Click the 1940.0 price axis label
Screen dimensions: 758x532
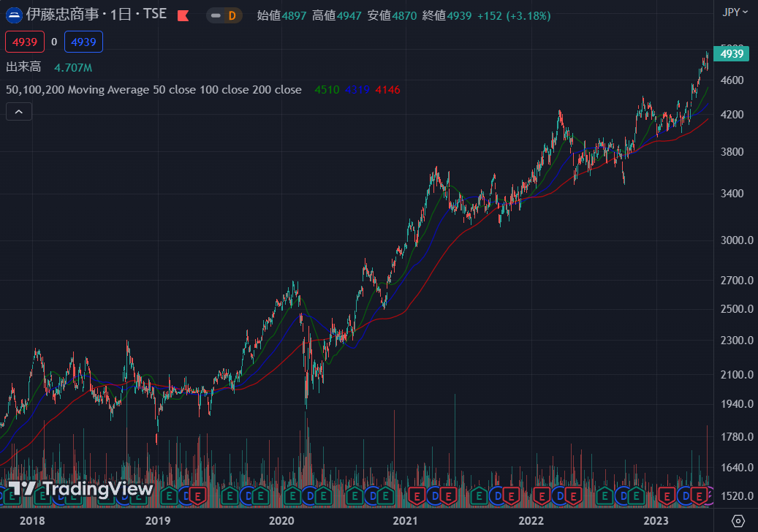click(737, 404)
